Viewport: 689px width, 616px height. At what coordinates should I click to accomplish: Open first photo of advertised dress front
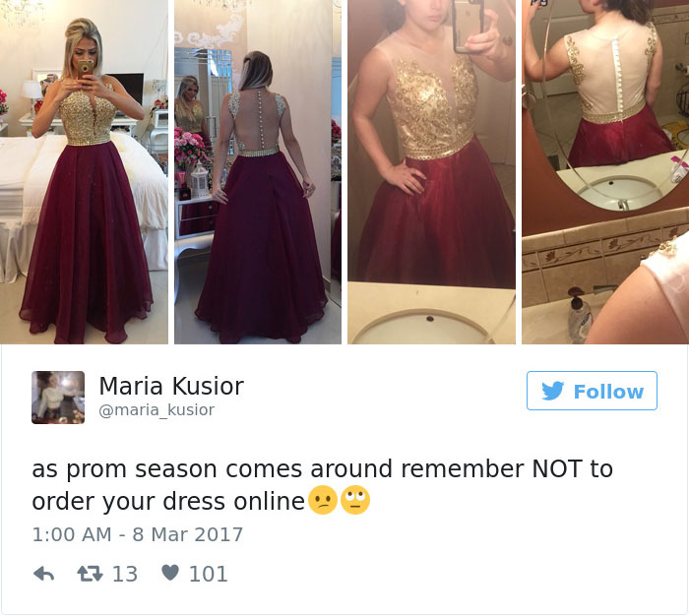click(x=84, y=172)
